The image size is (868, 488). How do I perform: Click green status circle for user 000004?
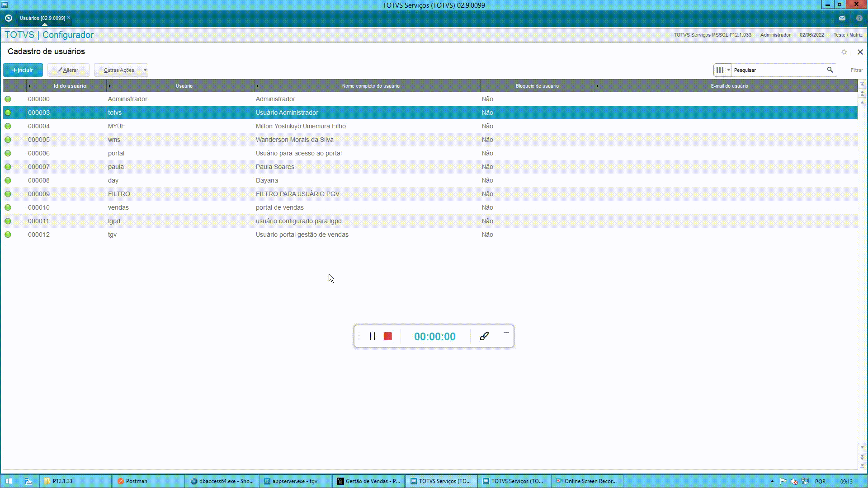[8, 126]
